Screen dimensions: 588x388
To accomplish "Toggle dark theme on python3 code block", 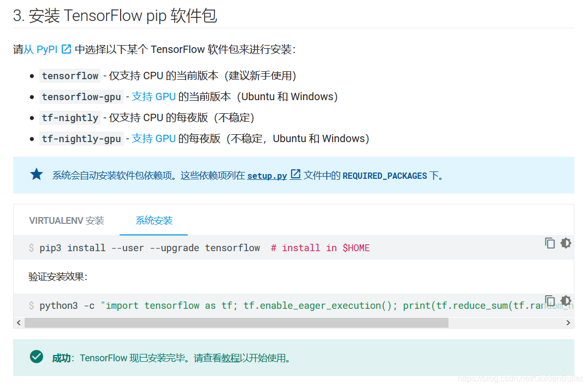I will (x=566, y=300).
